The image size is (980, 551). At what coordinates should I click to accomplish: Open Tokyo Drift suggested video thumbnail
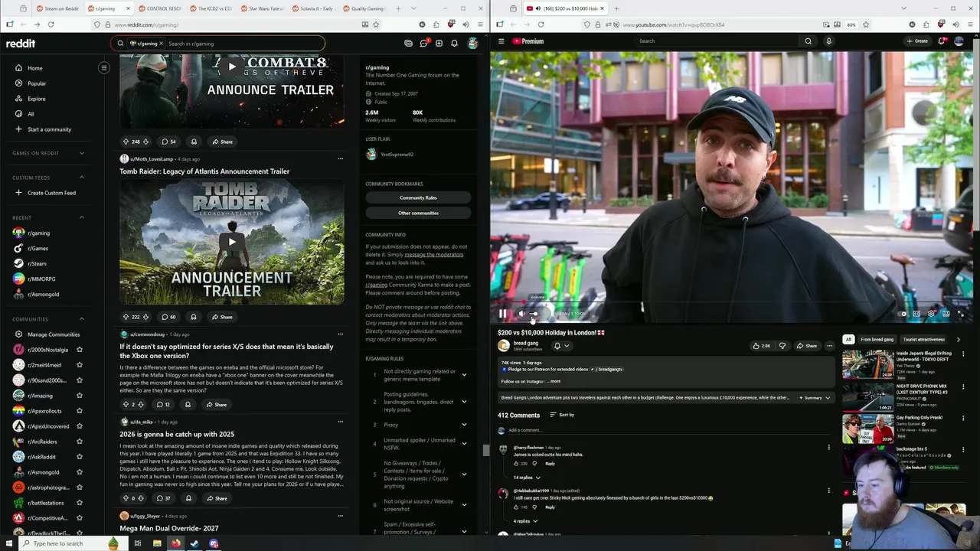coord(867,364)
